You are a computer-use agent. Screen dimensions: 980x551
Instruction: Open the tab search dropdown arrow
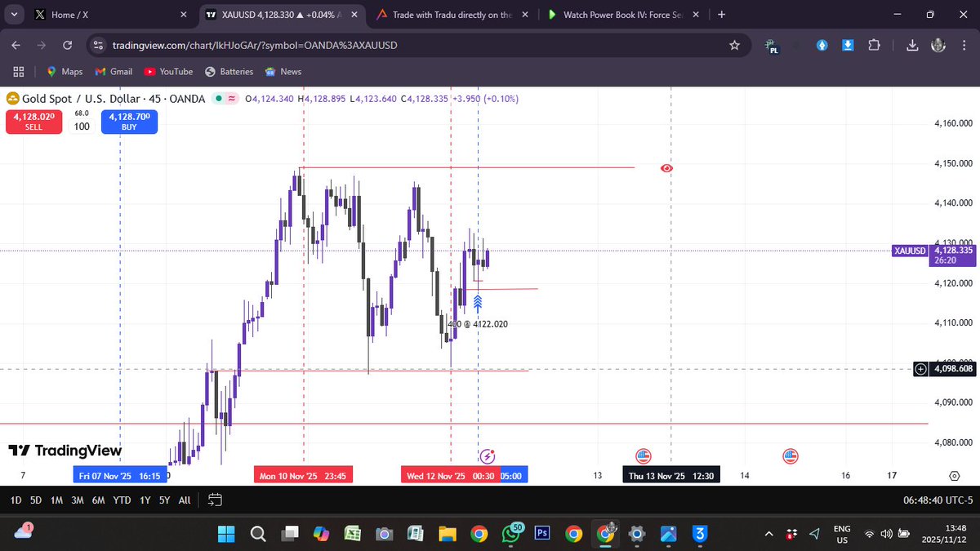click(x=13, y=14)
